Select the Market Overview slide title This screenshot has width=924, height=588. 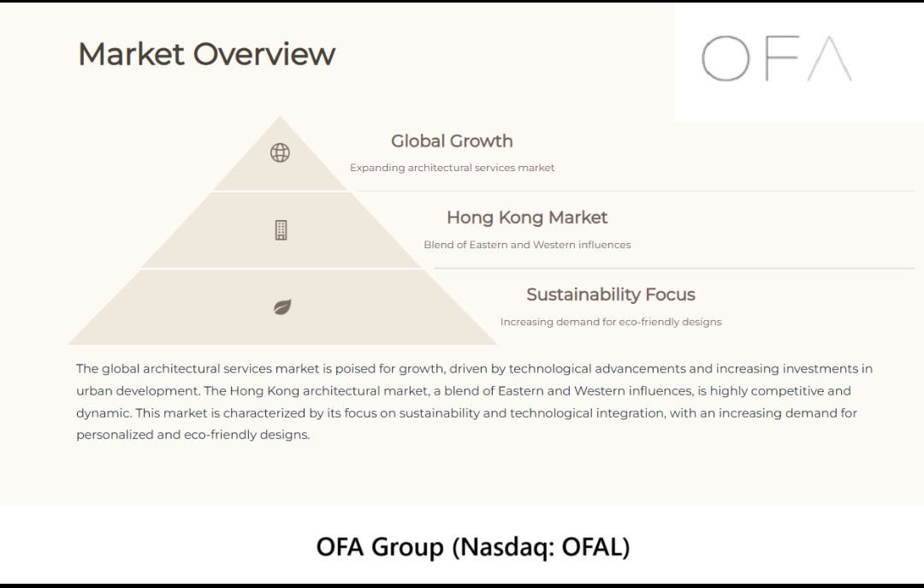(206, 54)
